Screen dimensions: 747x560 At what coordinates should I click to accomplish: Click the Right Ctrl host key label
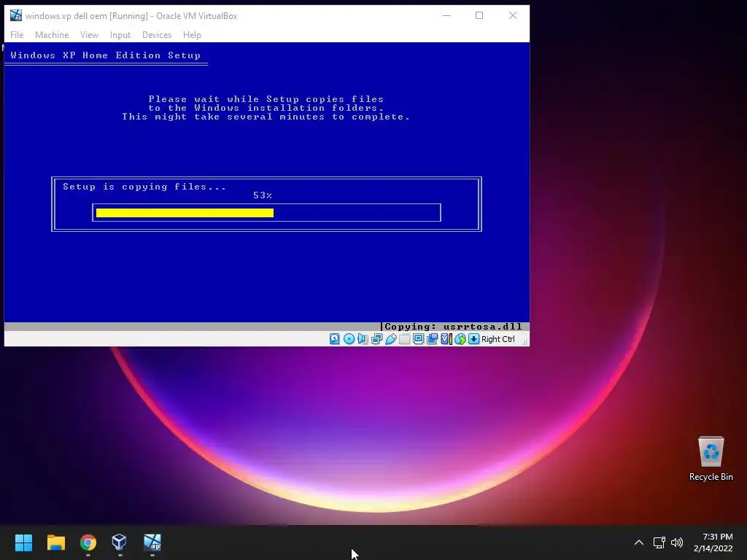point(498,339)
